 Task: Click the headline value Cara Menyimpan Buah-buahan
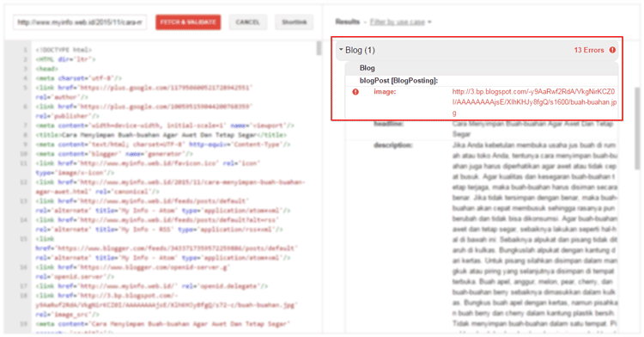(532, 129)
